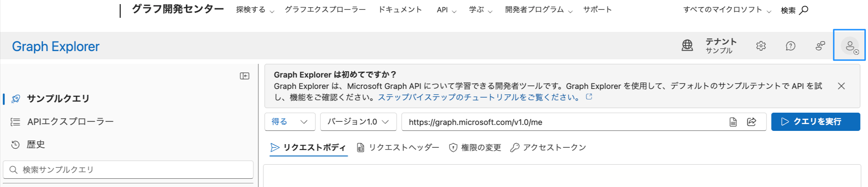The width and height of the screenshot is (868, 187).
Task: Open 歴史 in the sidebar
Action: [x=36, y=145]
